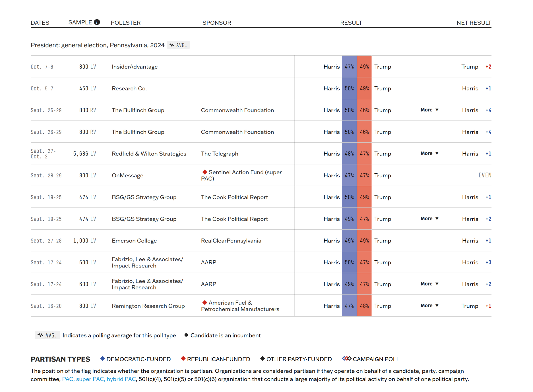533x392 pixels.
Task: Click the SPONSOR column header
Action: pyautogui.click(x=217, y=23)
